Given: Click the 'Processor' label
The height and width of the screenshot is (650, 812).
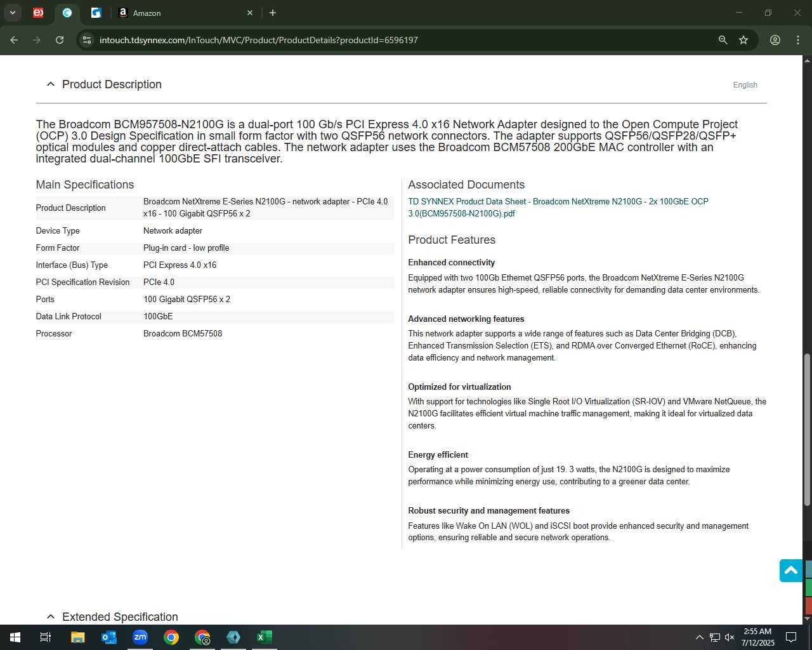Looking at the screenshot, I should 54,333.
